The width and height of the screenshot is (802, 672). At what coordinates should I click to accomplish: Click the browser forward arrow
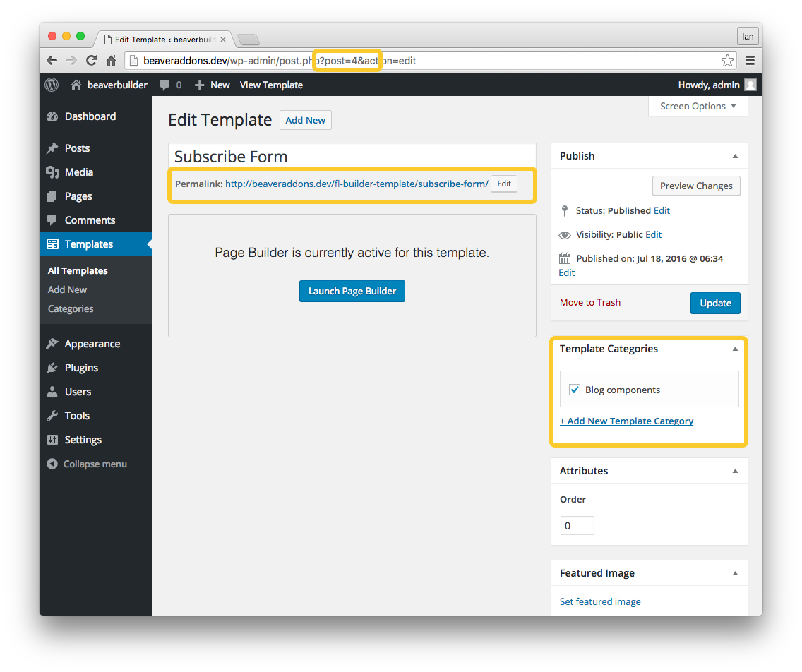[x=71, y=60]
